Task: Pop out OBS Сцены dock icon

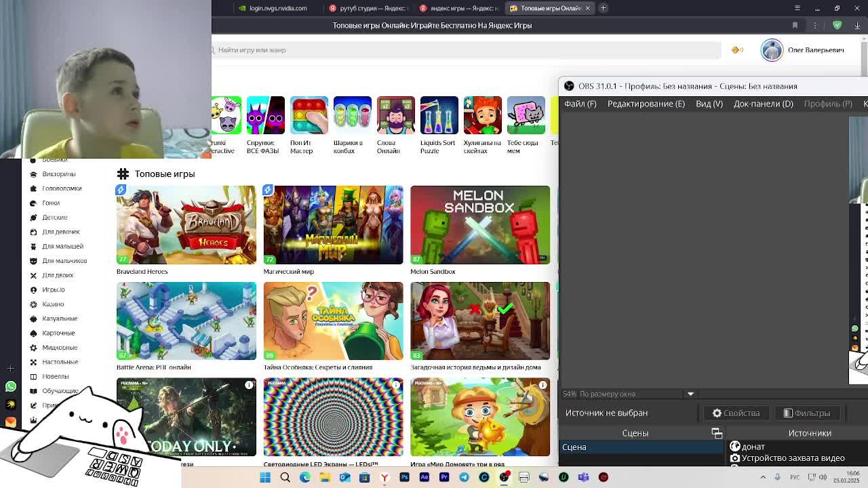Action: click(x=717, y=433)
